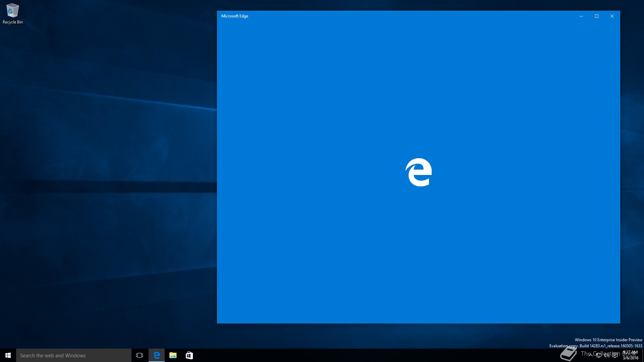
Task: Launch the Store from the taskbar
Action: tap(189, 355)
